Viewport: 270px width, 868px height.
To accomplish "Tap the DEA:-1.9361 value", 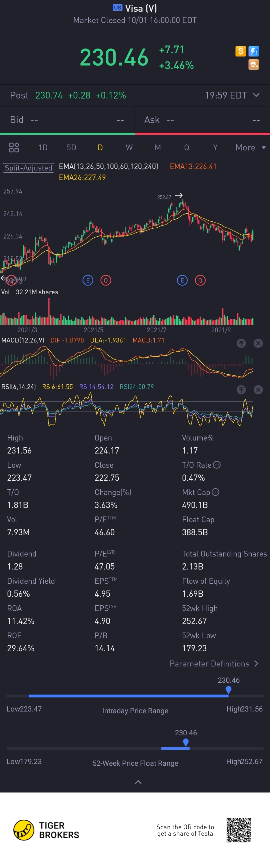I will tap(108, 340).
